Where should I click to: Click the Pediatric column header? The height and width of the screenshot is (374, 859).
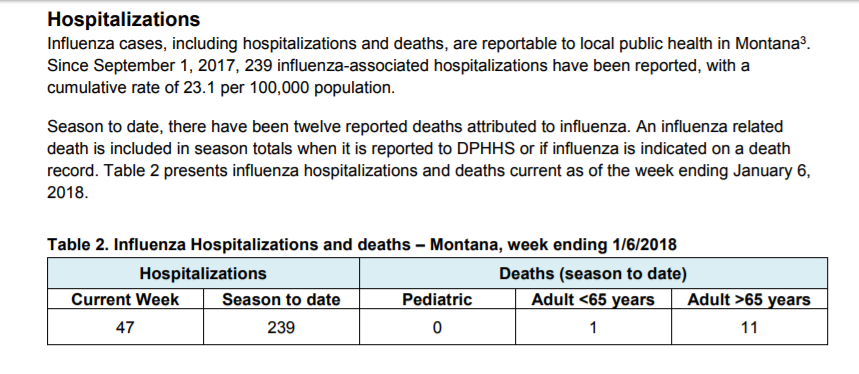(x=437, y=299)
